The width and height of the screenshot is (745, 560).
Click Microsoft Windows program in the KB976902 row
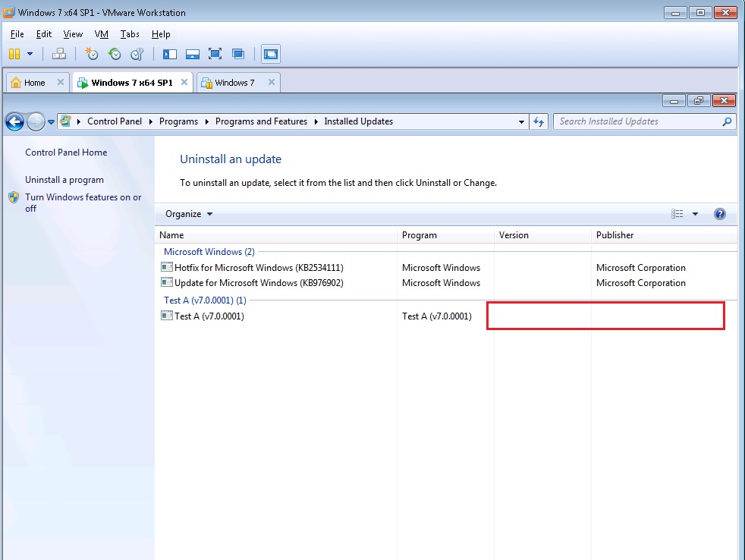(441, 283)
